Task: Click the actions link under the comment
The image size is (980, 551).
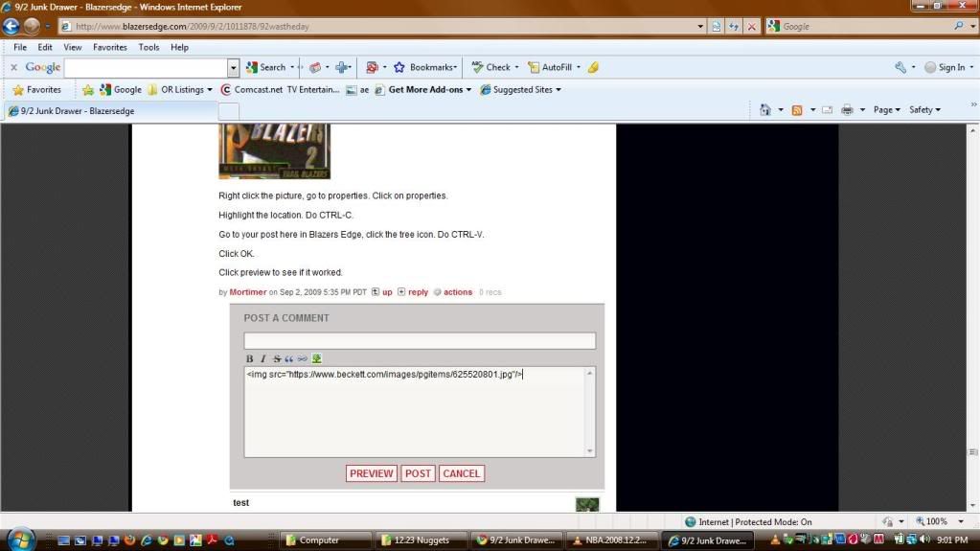Action: click(x=458, y=292)
